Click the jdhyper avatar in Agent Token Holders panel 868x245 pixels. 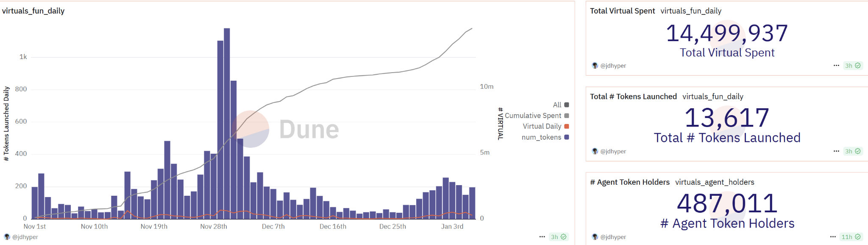pyautogui.click(x=595, y=237)
